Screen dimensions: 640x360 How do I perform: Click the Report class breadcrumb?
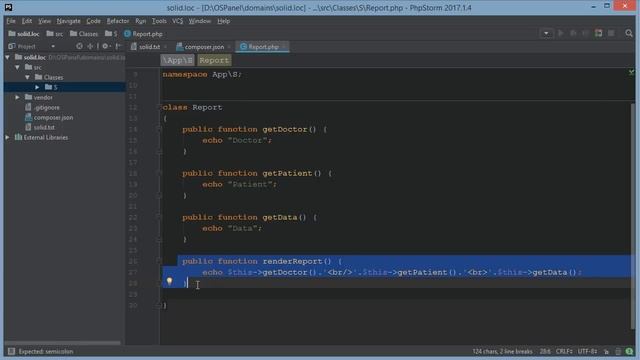(214, 60)
